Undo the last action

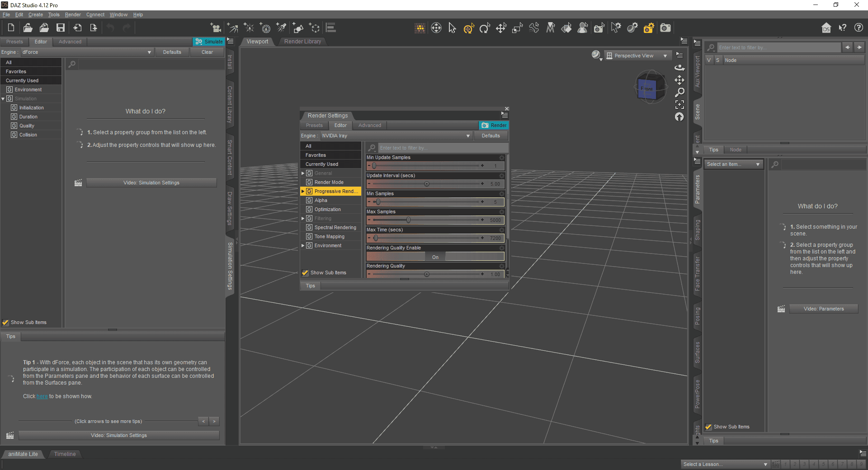point(110,28)
